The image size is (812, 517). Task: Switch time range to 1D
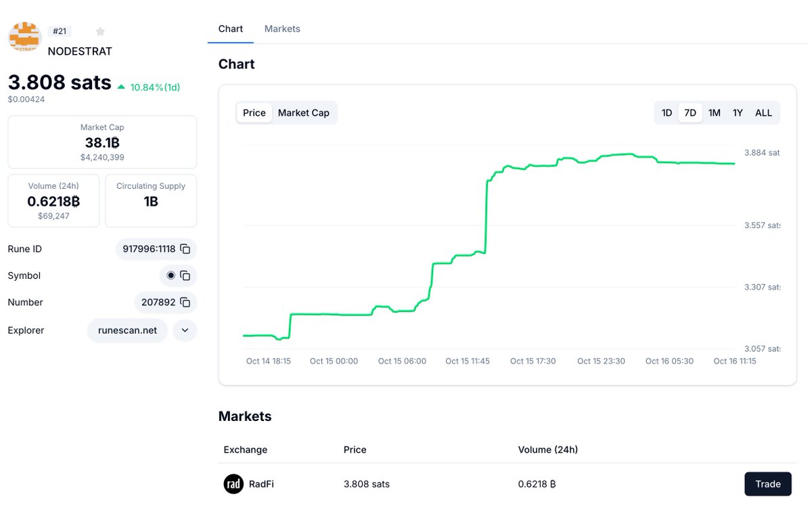[667, 112]
